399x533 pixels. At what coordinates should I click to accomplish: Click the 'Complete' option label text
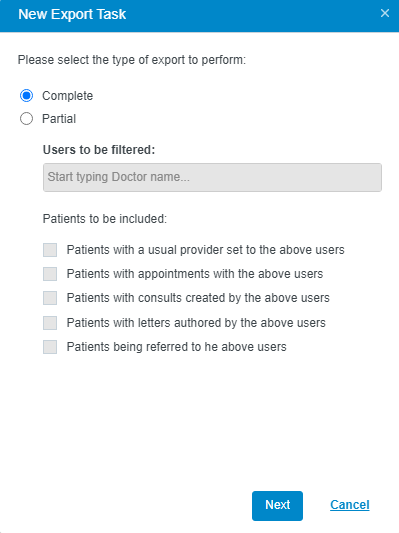click(x=67, y=96)
